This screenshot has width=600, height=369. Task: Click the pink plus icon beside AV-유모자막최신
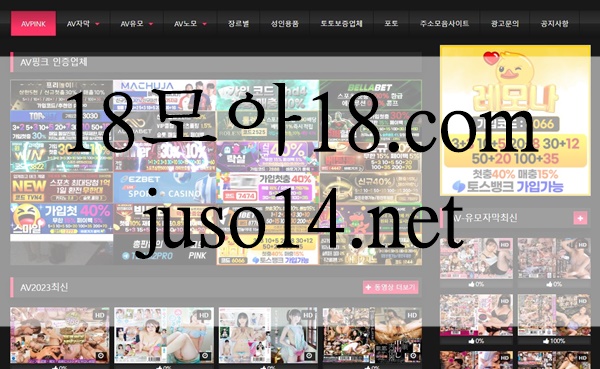pyautogui.click(x=580, y=218)
